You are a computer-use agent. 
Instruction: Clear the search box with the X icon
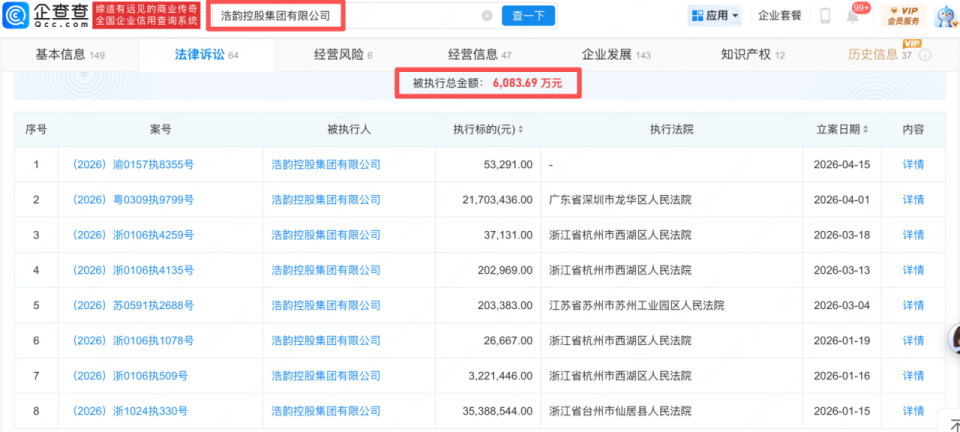click(487, 17)
